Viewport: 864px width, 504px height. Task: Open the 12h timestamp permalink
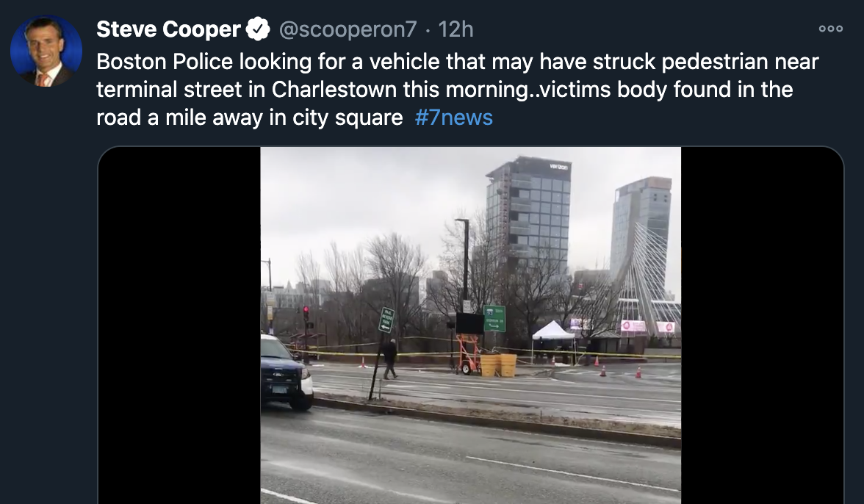pyautogui.click(x=456, y=29)
